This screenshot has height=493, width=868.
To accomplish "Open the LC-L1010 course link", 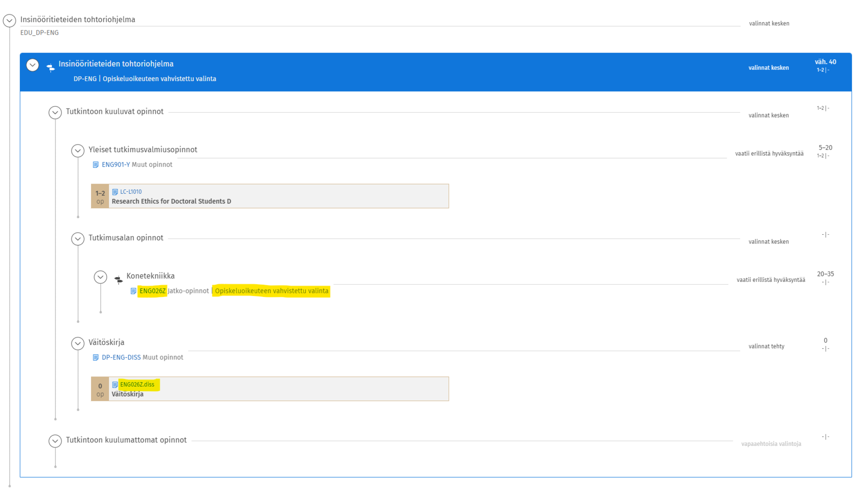I will 131,192.
